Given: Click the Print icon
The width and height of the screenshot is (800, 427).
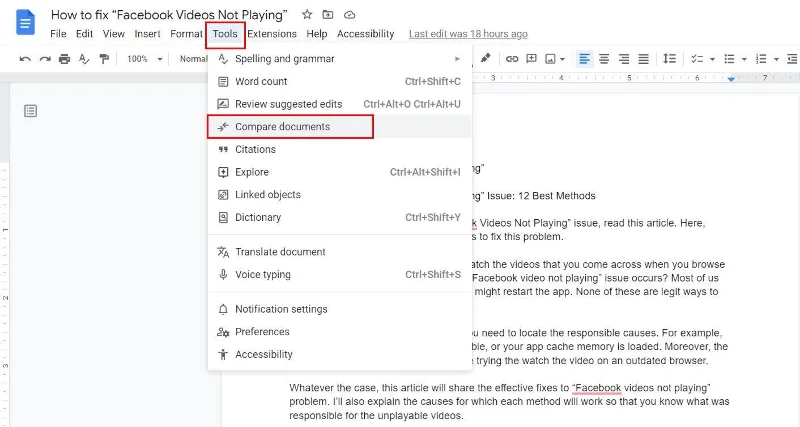Looking at the screenshot, I should [64, 59].
